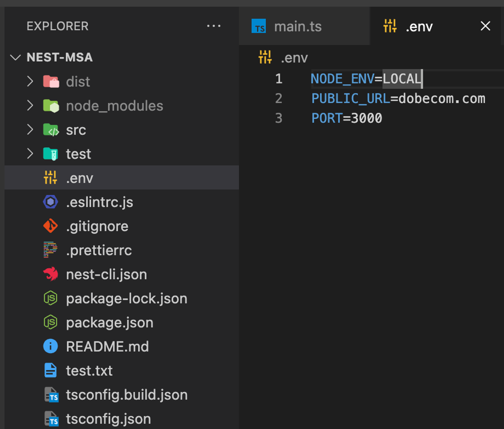Screen dimensions: 504x429
Task: Open package.json in the explorer
Action: point(109,323)
